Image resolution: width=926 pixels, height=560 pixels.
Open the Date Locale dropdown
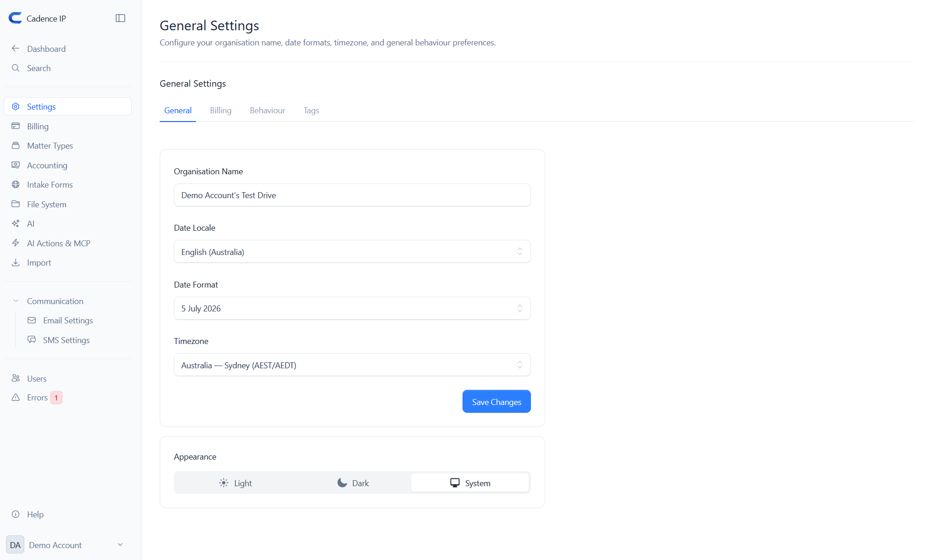[x=352, y=252]
